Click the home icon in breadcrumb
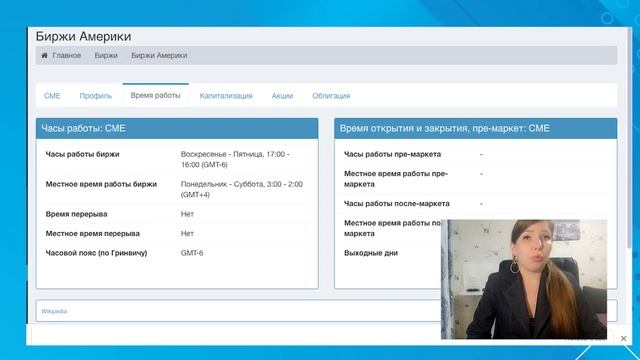640x360 pixels. click(44, 55)
